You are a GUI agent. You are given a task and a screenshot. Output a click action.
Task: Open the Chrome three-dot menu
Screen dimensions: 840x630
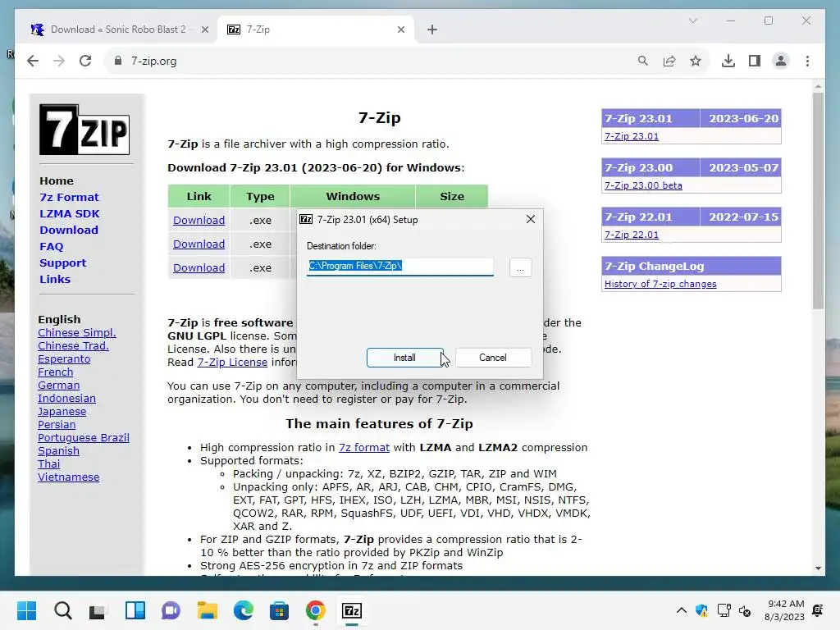pyautogui.click(x=807, y=61)
